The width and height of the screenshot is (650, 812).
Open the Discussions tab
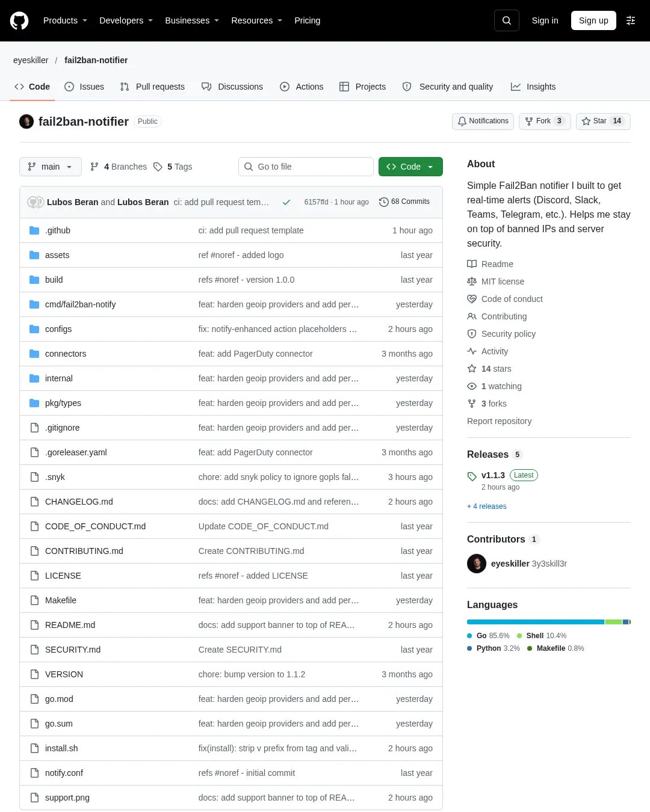point(232,87)
